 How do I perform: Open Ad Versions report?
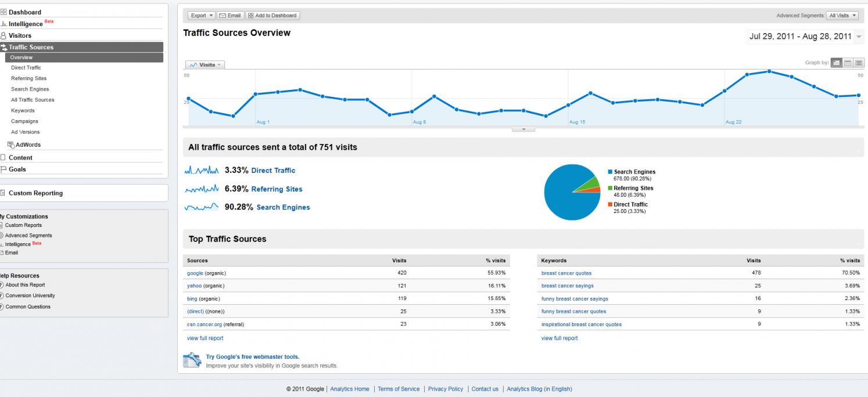click(25, 132)
